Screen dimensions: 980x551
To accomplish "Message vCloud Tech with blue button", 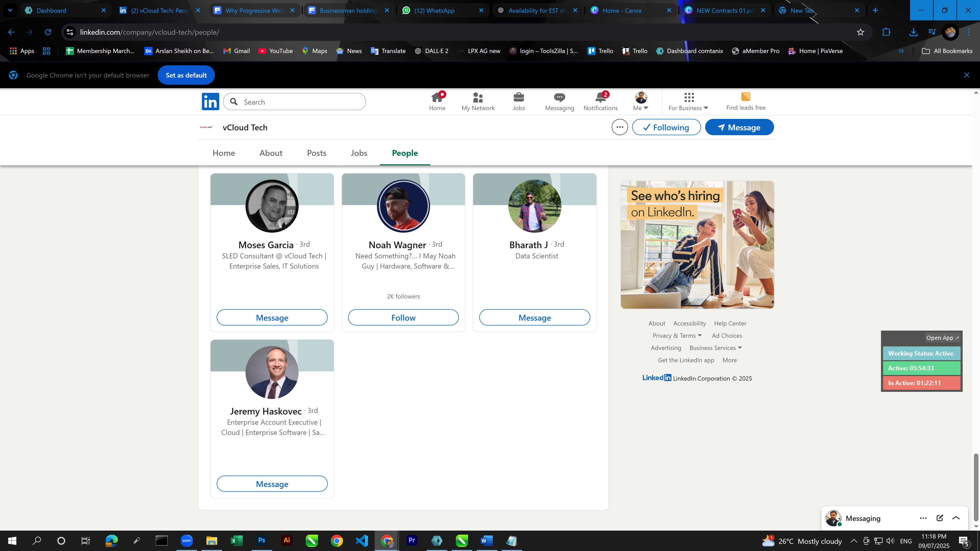I will click(x=739, y=127).
